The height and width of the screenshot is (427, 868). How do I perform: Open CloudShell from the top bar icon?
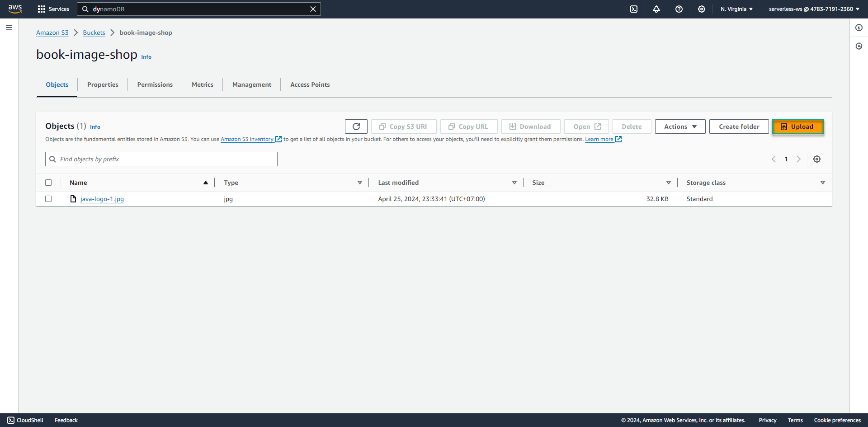pos(634,9)
